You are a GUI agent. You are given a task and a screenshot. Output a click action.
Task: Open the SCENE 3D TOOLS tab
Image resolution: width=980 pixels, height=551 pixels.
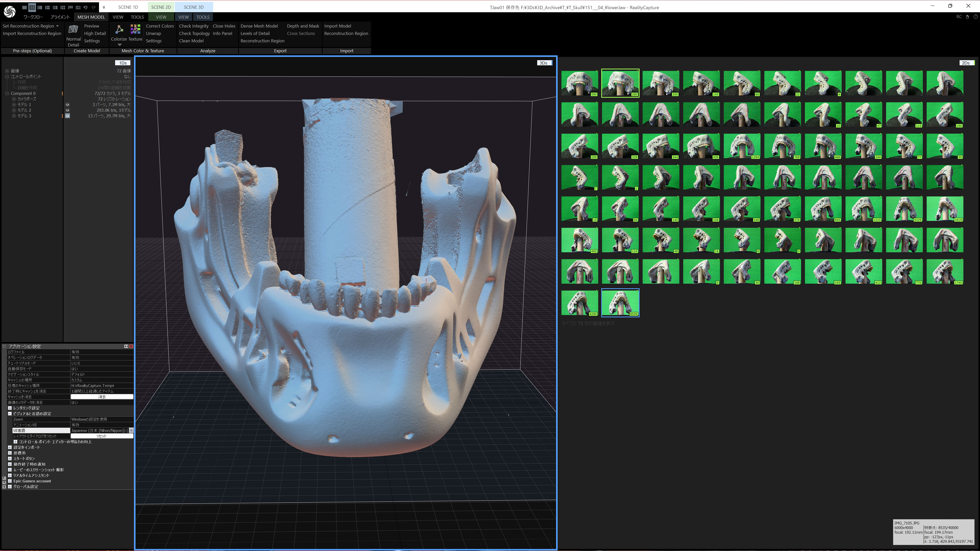(203, 17)
